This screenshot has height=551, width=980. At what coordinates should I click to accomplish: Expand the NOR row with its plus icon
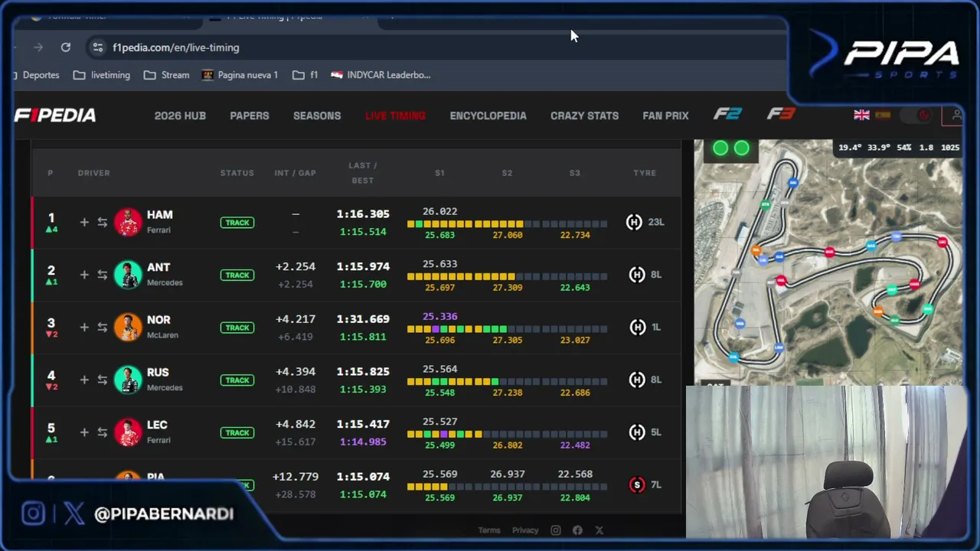tap(84, 328)
